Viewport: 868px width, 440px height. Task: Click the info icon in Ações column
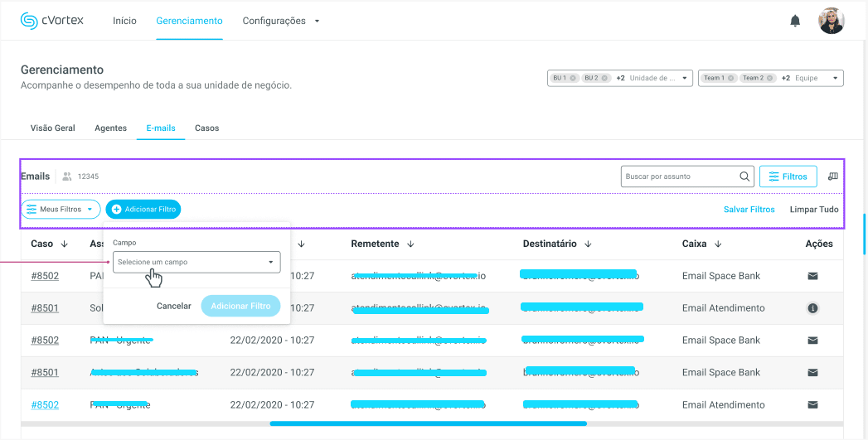pos(812,308)
